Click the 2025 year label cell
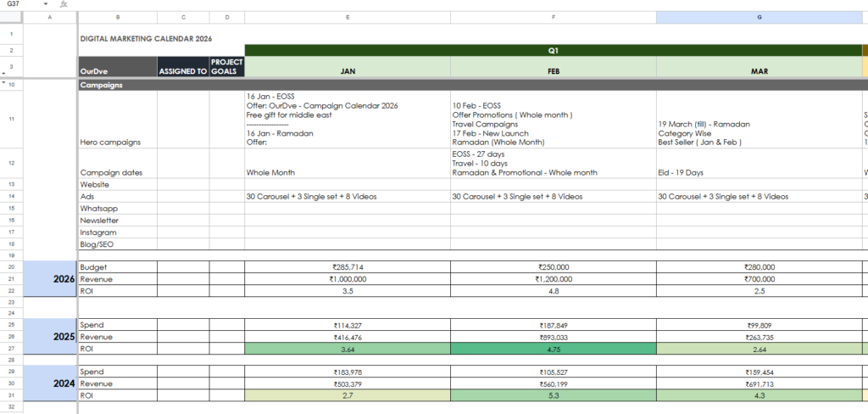The width and height of the screenshot is (868, 414). point(50,336)
